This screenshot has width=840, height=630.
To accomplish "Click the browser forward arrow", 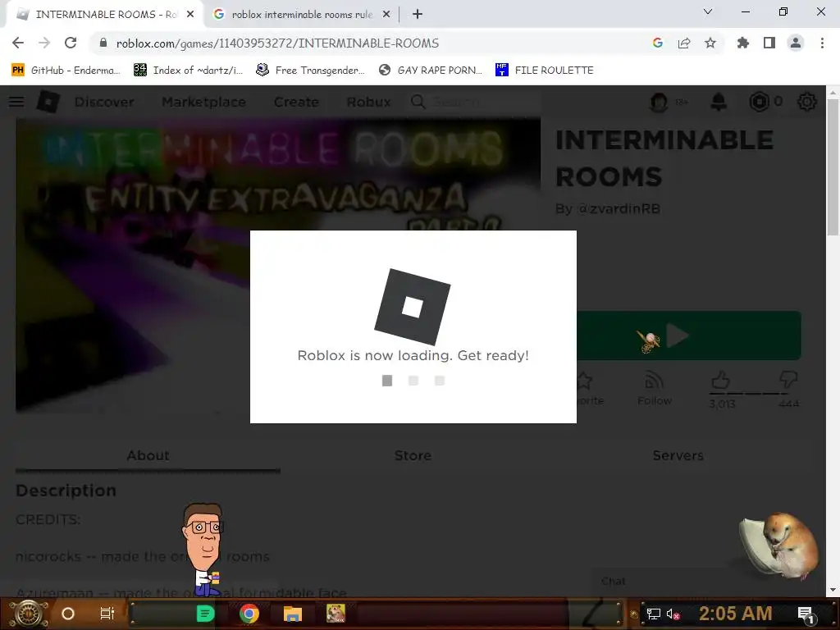I will click(x=44, y=43).
